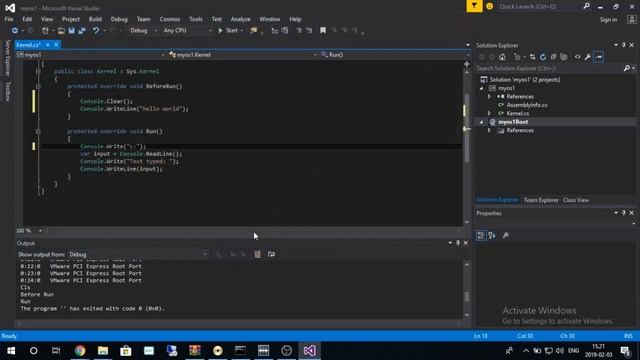
Task: Open Properties wrench in Solution Explorer toolbar
Action: tap(588, 57)
